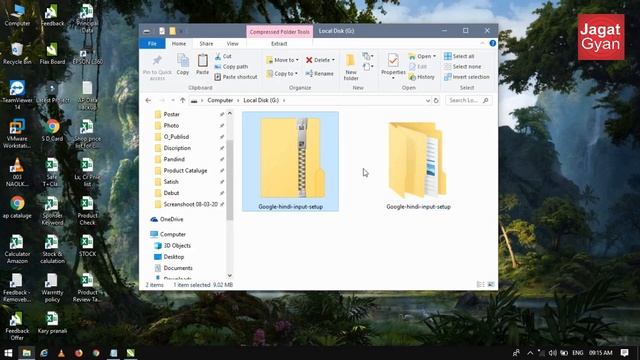Open Documents in the navigation pane

click(178, 268)
